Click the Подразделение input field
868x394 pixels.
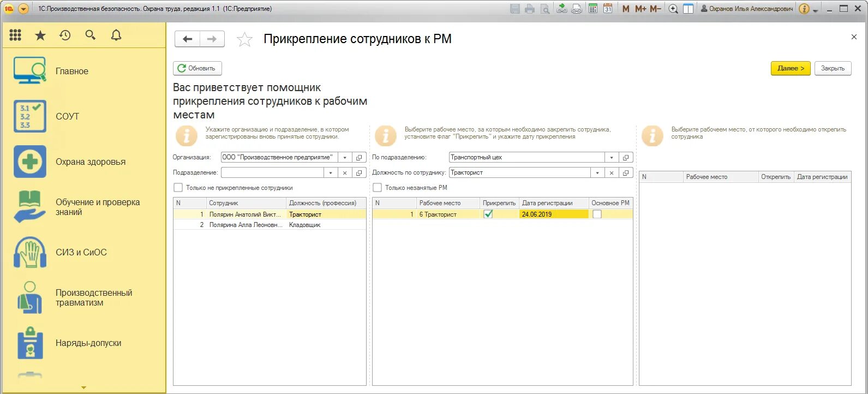272,172
